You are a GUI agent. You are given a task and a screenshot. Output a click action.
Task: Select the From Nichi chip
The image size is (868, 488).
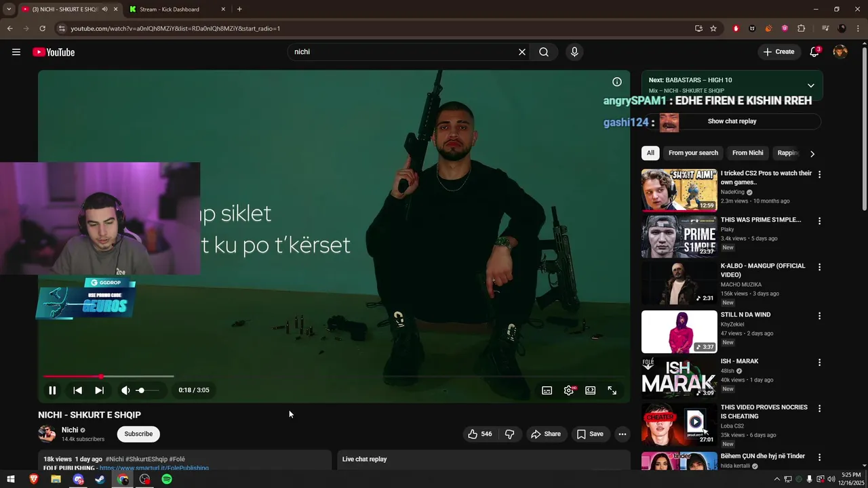pos(748,153)
